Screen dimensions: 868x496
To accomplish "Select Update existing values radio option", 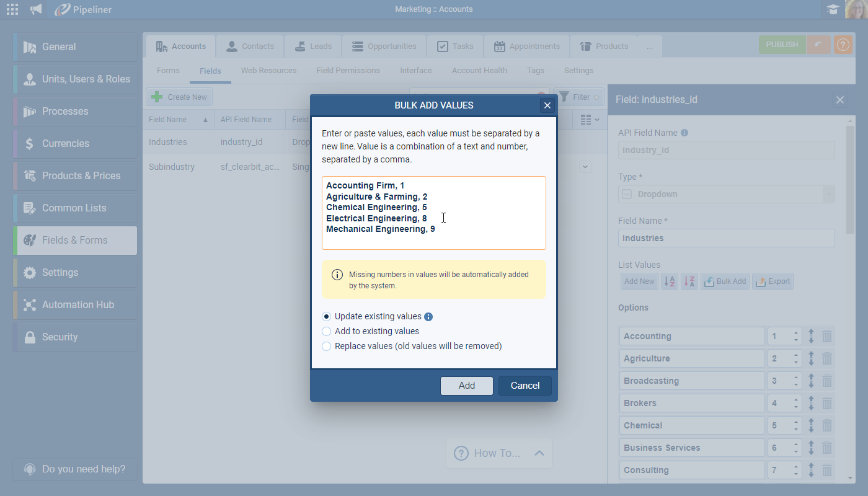I will tap(327, 317).
